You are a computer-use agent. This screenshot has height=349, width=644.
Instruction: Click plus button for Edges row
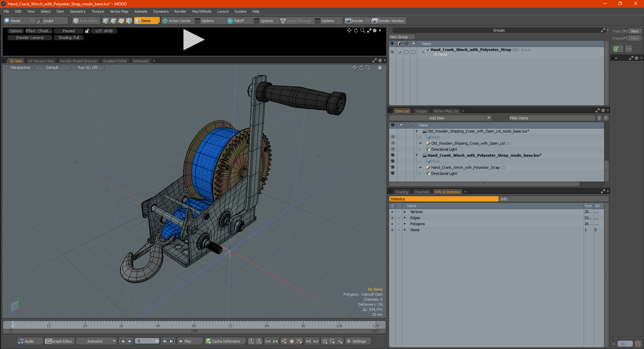[x=392, y=218]
